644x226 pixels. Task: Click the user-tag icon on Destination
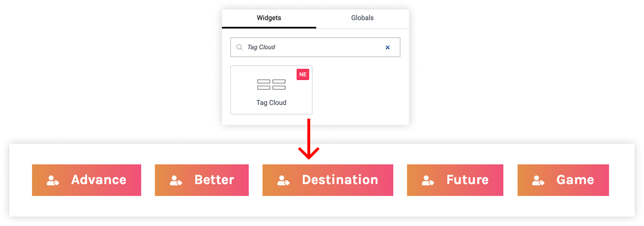283,180
